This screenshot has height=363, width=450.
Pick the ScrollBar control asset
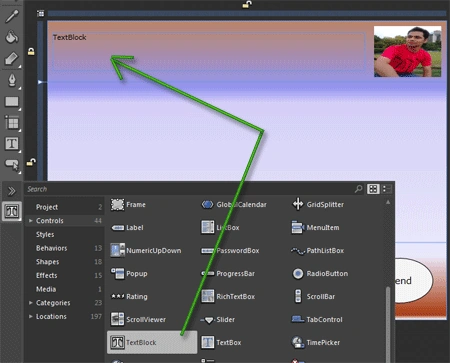pos(314,296)
